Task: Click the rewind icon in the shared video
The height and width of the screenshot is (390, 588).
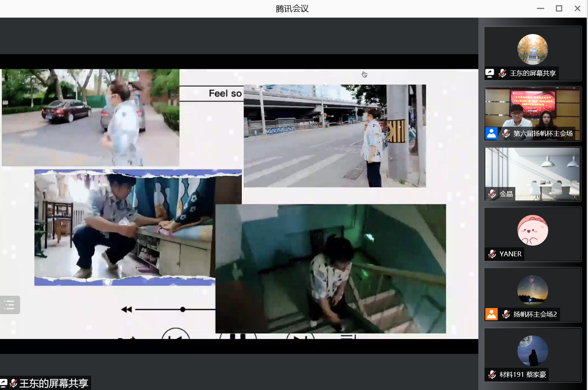Action: 125,309
